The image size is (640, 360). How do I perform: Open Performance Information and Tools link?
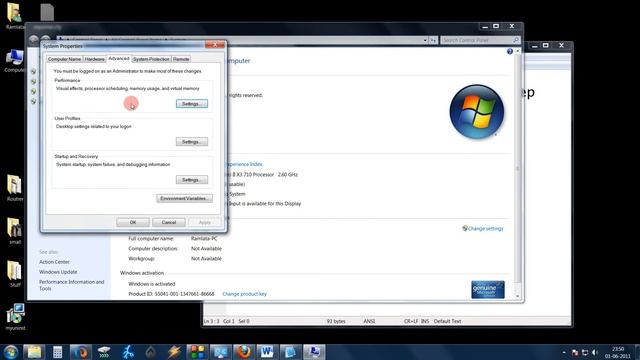(x=71, y=285)
